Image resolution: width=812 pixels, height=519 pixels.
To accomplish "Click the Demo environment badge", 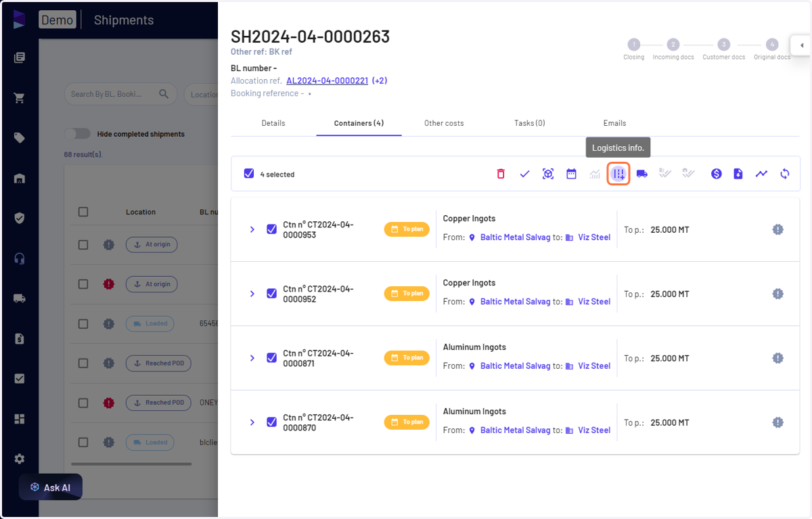I will pyautogui.click(x=58, y=20).
